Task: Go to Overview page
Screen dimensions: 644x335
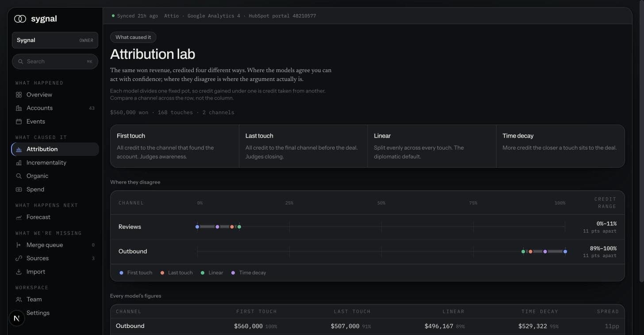Action: pos(55,95)
